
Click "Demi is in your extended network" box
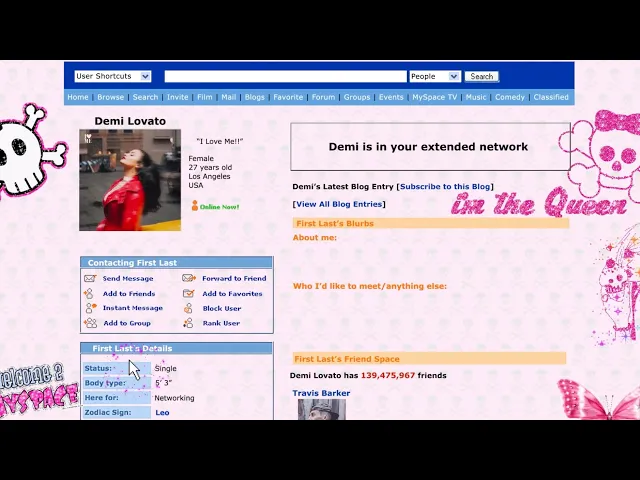pos(430,147)
